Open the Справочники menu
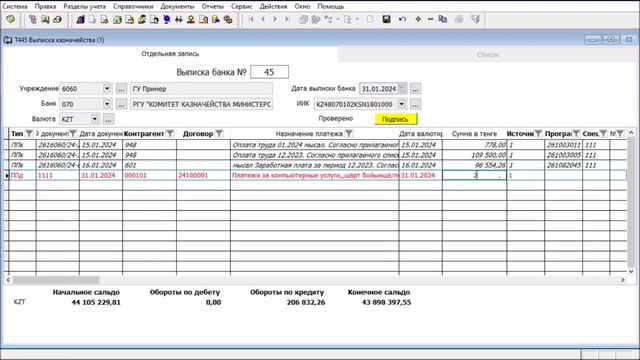Screen dimensions: 640x360 tap(133, 7)
